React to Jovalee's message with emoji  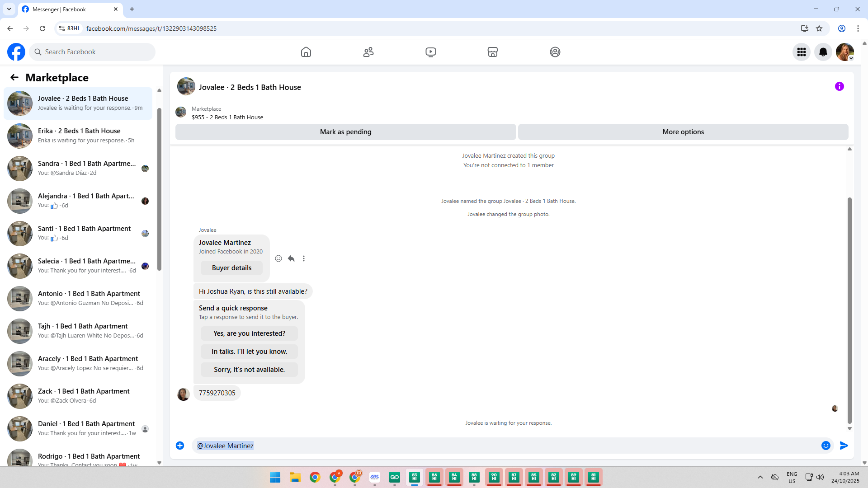click(278, 258)
